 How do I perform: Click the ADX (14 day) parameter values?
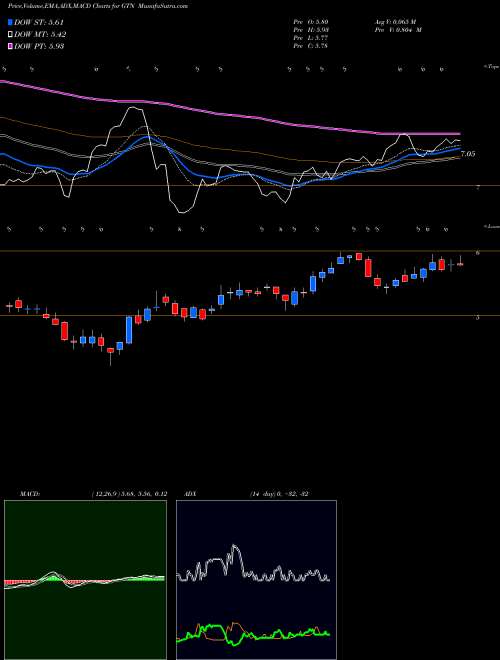point(279,494)
